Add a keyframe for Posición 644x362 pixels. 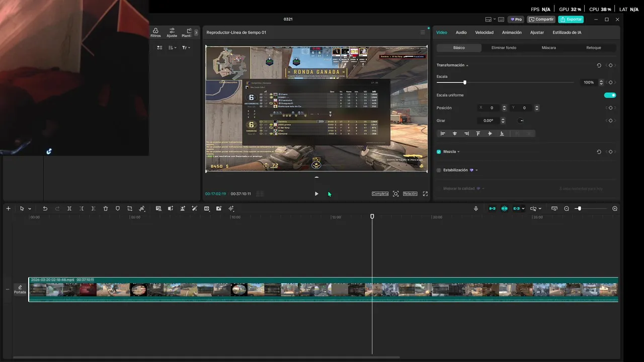611,108
